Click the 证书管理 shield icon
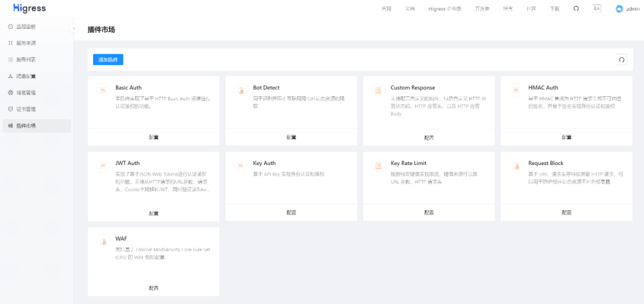 tap(11, 109)
